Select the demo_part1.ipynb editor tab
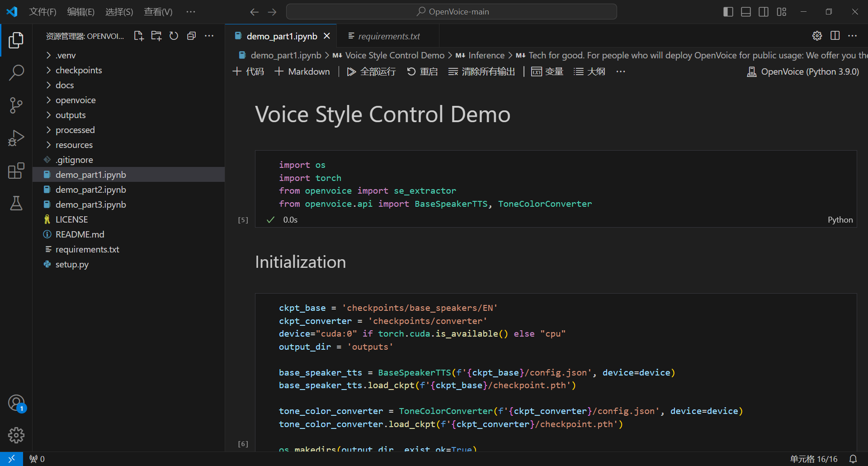The image size is (868, 466). [281, 36]
